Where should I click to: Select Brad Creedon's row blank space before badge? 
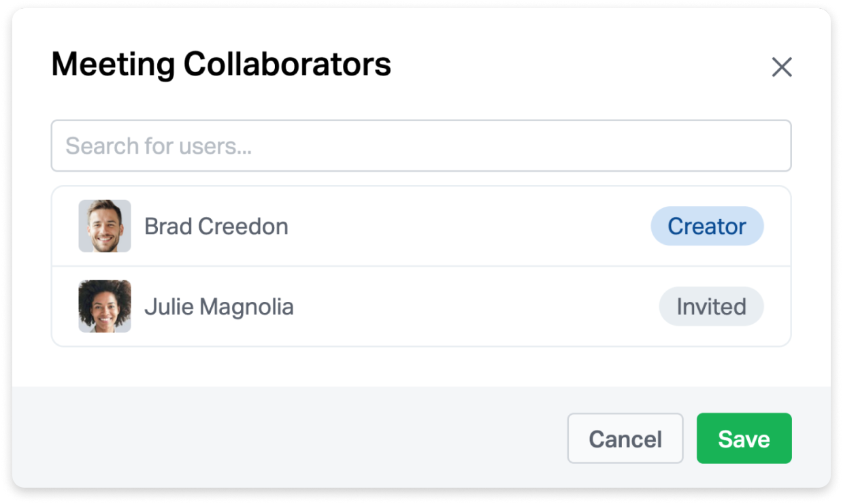(469, 226)
